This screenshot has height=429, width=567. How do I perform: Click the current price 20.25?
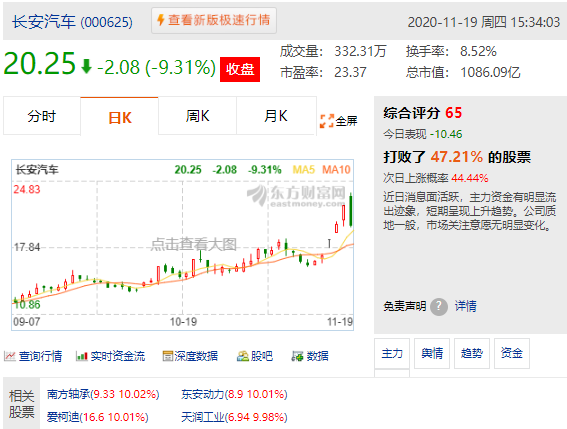click(x=39, y=64)
